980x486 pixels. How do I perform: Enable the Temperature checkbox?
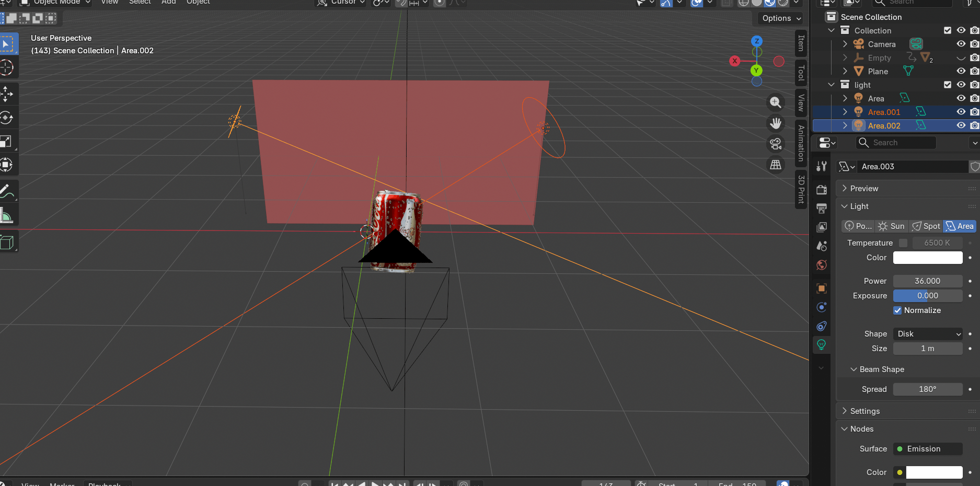[x=903, y=243]
